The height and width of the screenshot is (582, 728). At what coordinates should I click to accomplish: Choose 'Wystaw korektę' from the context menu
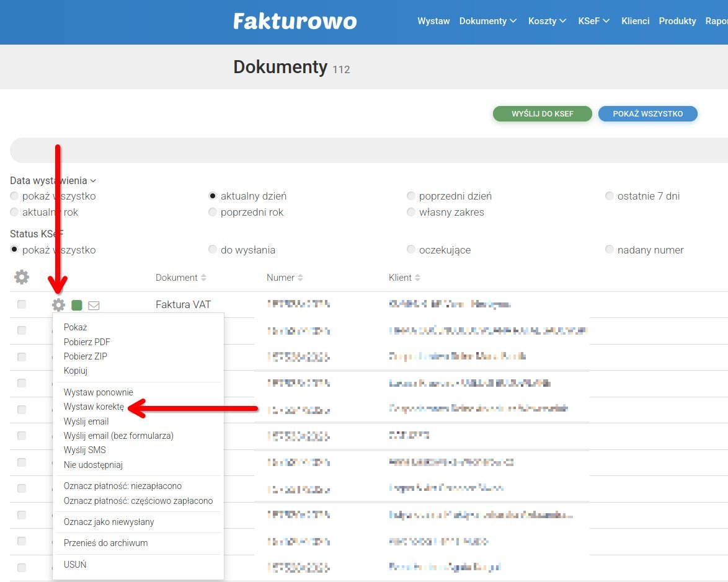[x=94, y=407]
